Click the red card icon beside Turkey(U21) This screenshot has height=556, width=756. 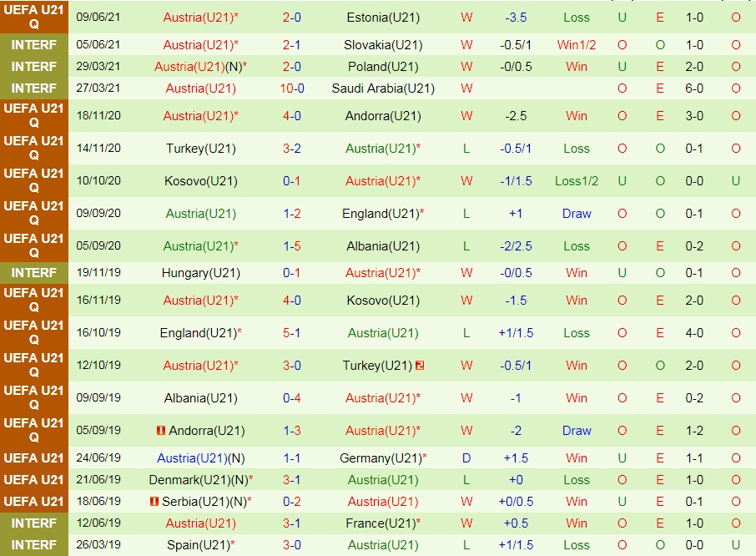[420, 366]
